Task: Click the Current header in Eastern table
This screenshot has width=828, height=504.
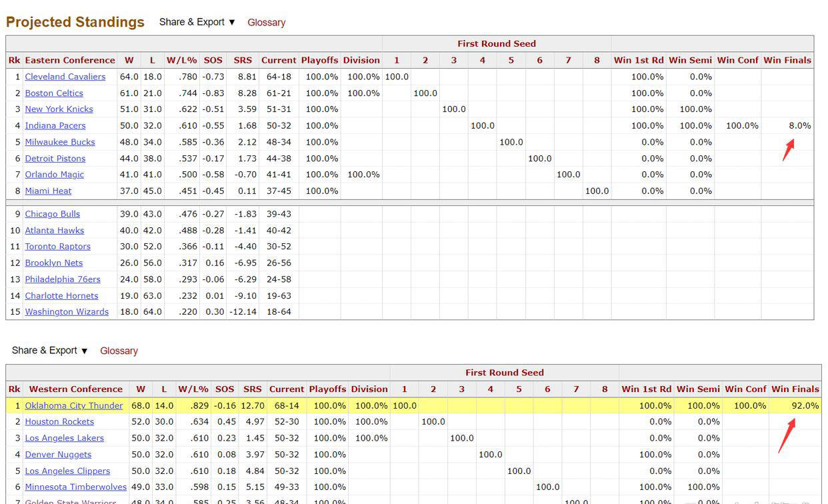Action: click(x=279, y=60)
